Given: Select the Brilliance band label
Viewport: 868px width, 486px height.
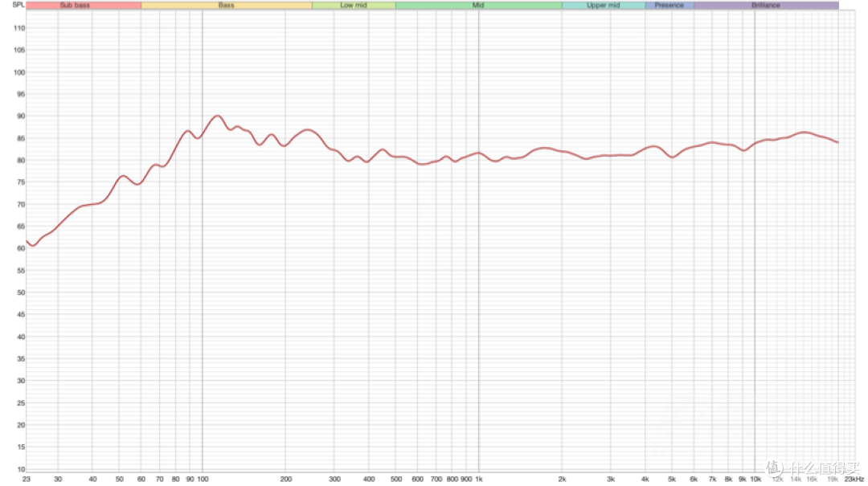Looking at the screenshot, I should coord(766,5).
